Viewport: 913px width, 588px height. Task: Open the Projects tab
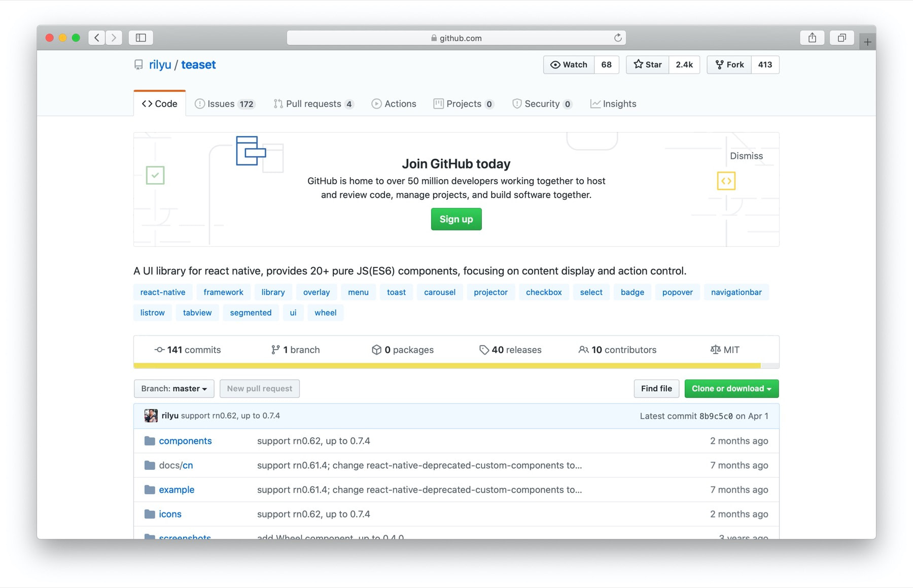pyautogui.click(x=464, y=103)
